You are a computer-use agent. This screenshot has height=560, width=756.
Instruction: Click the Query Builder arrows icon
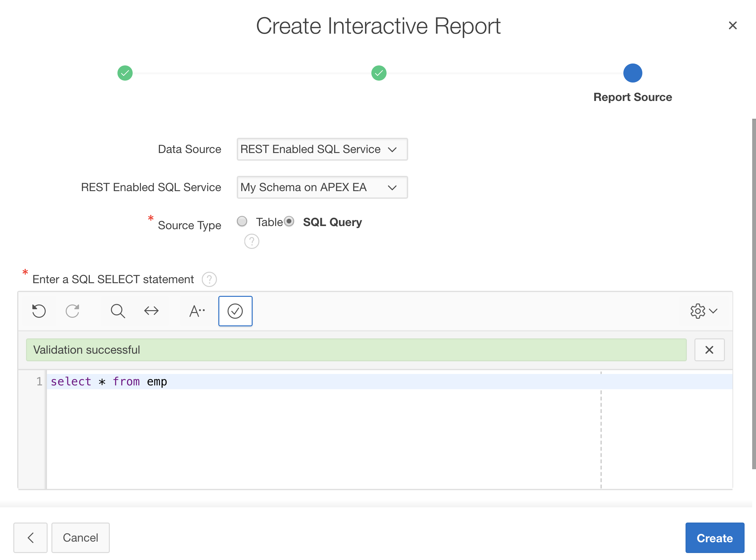151,311
